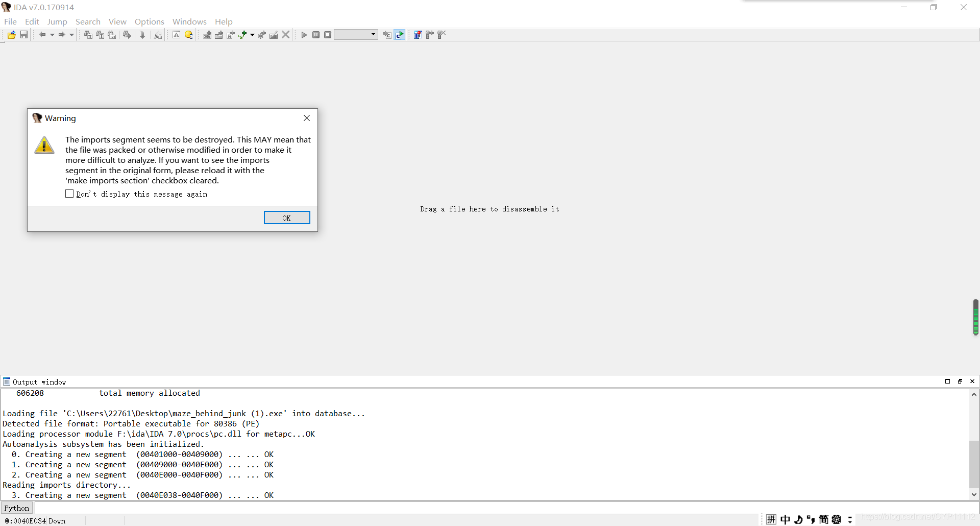Search for immediate value binoculars icon
Image resolution: width=980 pixels, height=526 pixels.
88,35
